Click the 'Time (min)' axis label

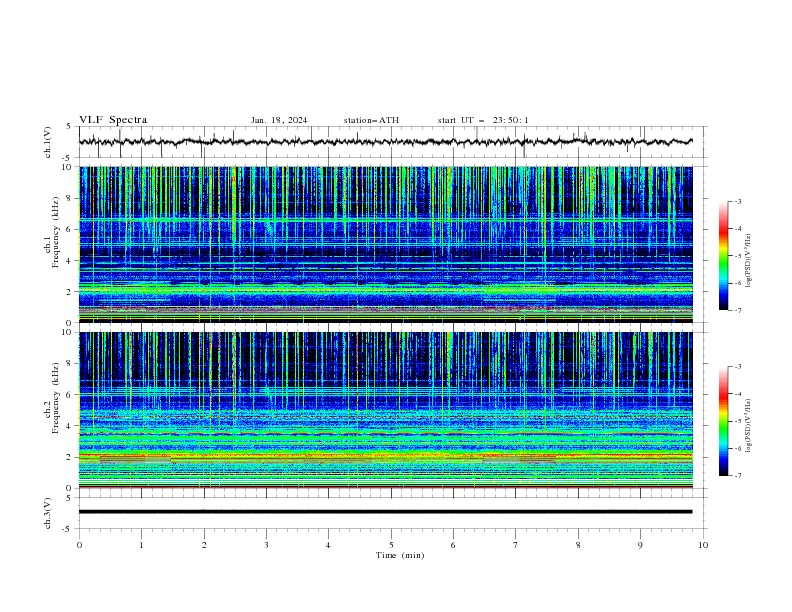click(x=400, y=555)
